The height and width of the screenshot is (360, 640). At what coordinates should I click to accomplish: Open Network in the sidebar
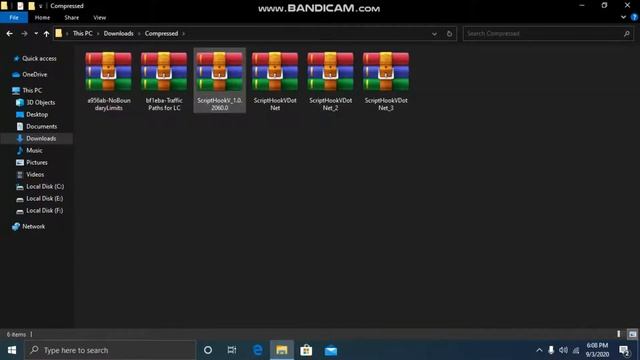pyautogui.click(x=33, y=227)
